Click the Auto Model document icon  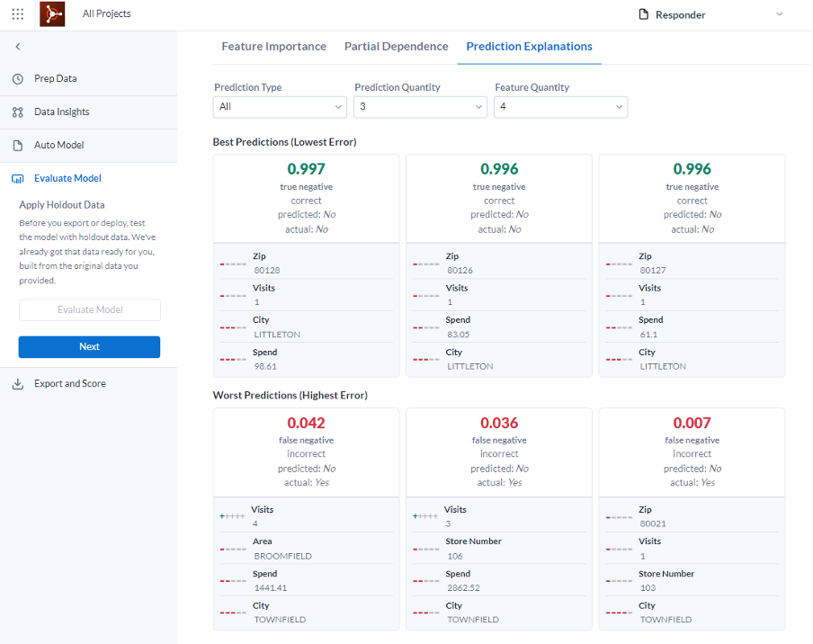(18, 146)
